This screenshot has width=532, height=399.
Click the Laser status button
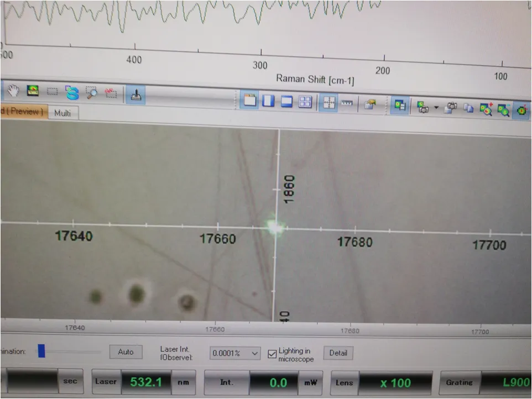tap(106, 382)
